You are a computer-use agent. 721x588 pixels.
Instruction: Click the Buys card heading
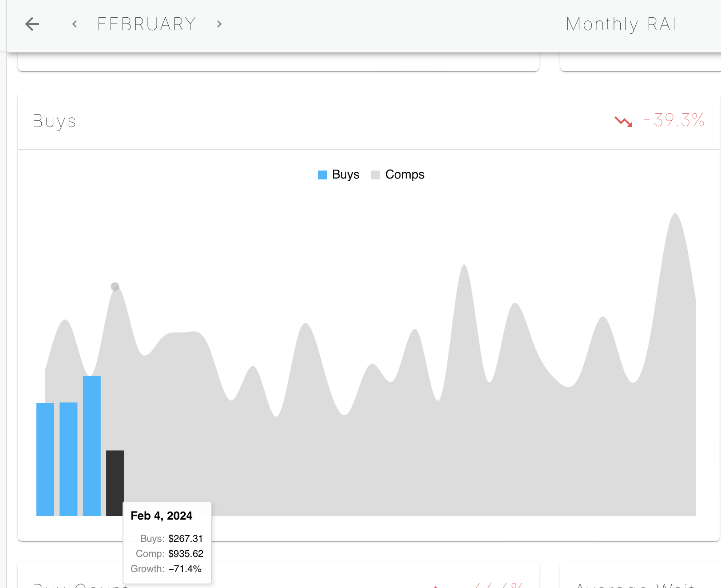pyautogui.click(x=54, y=121)
